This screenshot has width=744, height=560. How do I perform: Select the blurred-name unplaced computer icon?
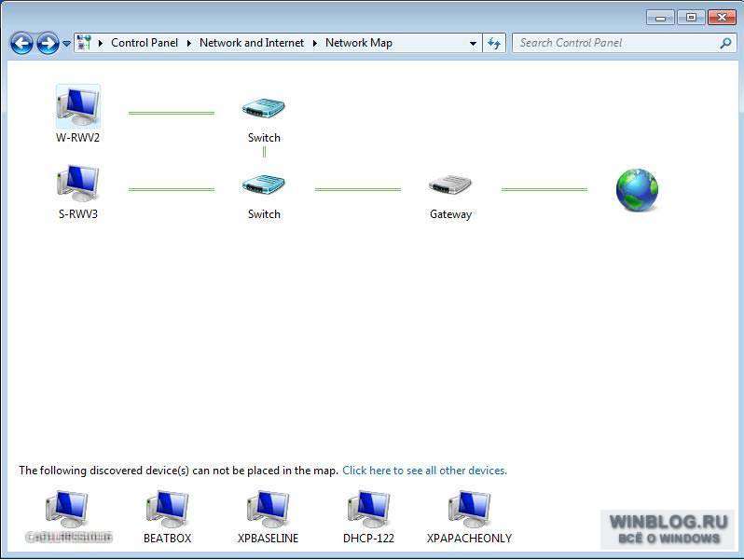[x=67, y=510]
